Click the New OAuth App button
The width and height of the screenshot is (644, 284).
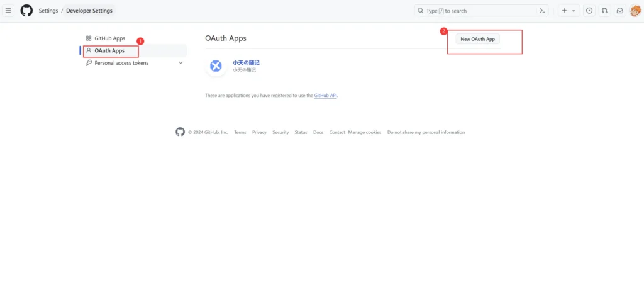(x=478, y=39)
